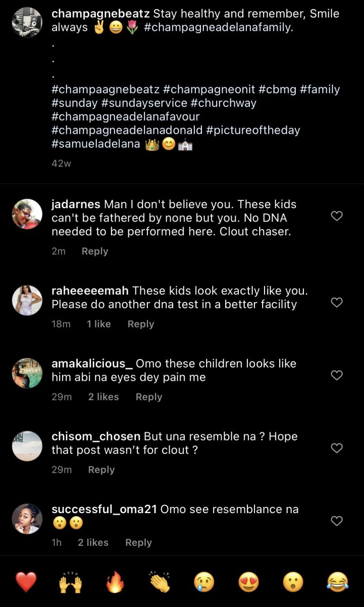Image resolution: width=364 pixels, height=607 pixels.
Task: Like chisom_chosen's comment
Action: (337, 448)
